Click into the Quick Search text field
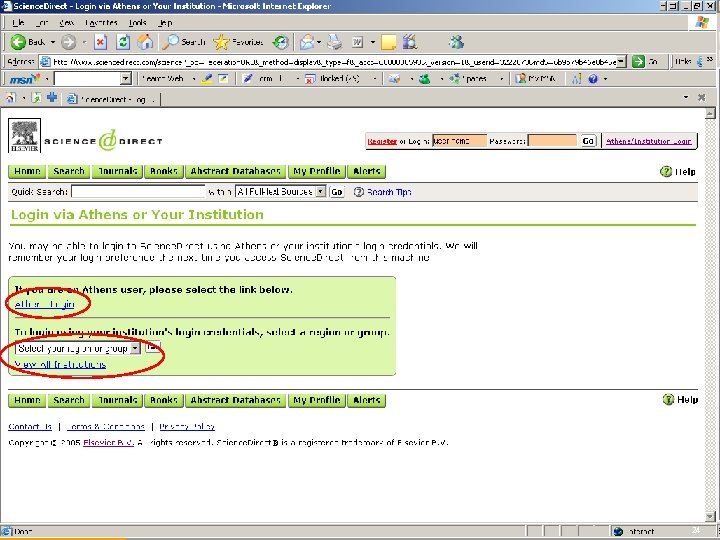Viewport: 720px width, 540px height. click(x=138, y=191)
